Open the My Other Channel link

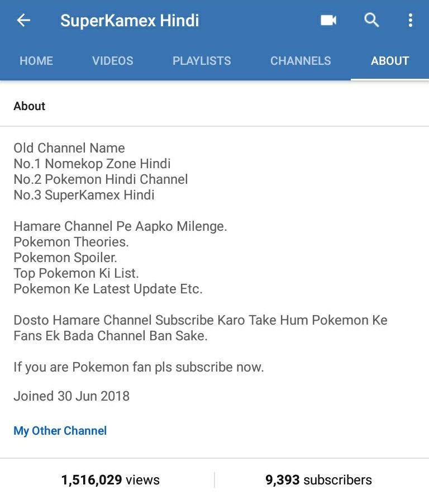click(60, 431)
